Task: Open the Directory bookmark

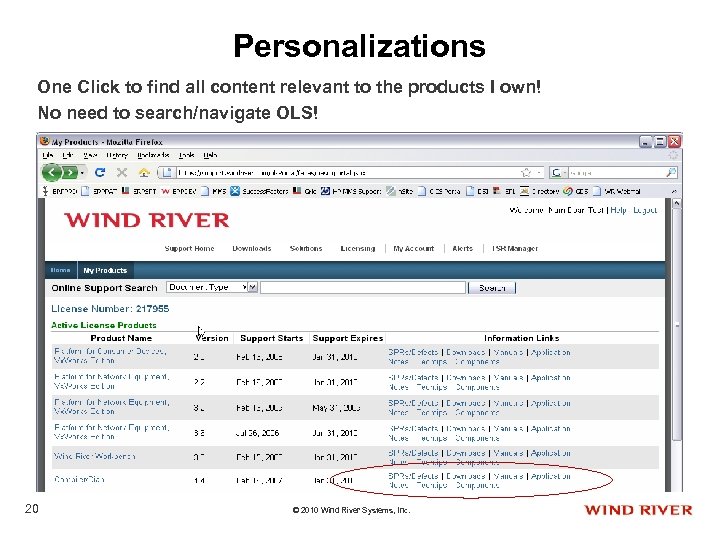Action: (539, 191)
